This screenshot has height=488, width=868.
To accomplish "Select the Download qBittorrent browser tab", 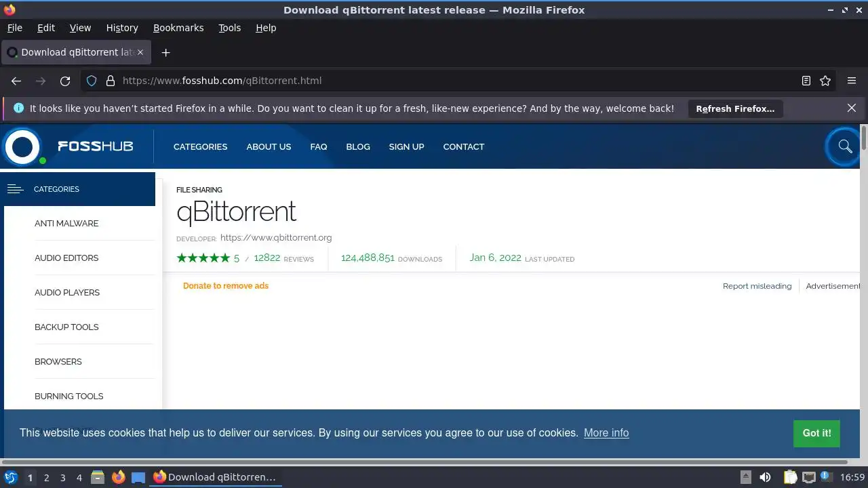I will [x=76, y=52].
